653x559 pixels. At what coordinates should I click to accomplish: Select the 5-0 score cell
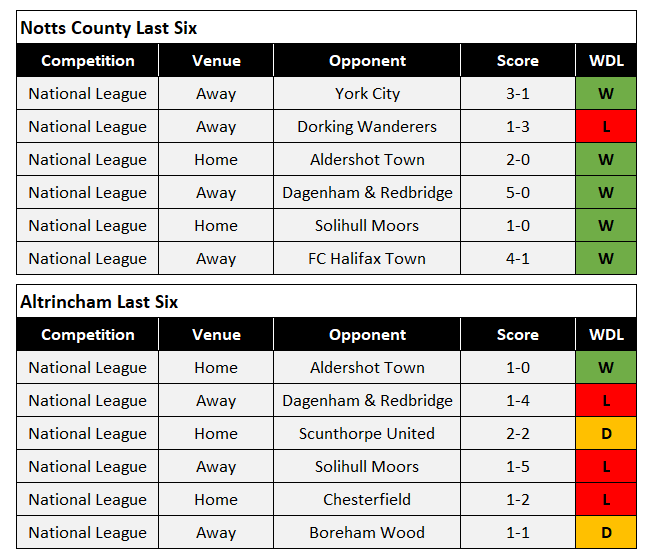click(x=518, y=193)
